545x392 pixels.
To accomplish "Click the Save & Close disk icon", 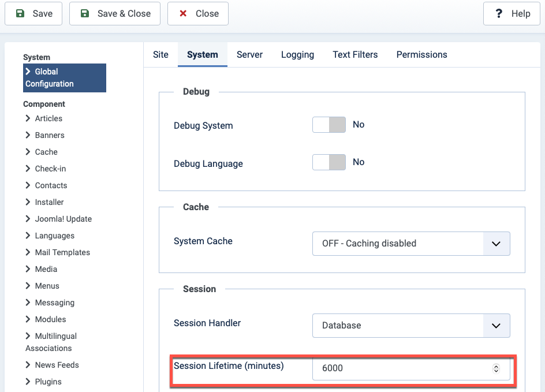I will [x=85, y=14].
